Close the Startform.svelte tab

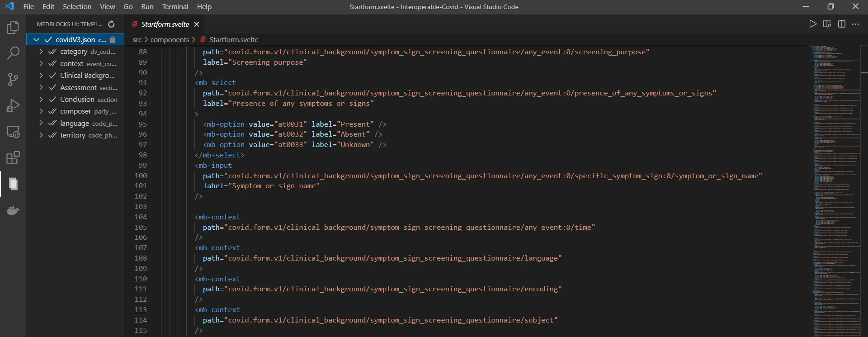197,24
